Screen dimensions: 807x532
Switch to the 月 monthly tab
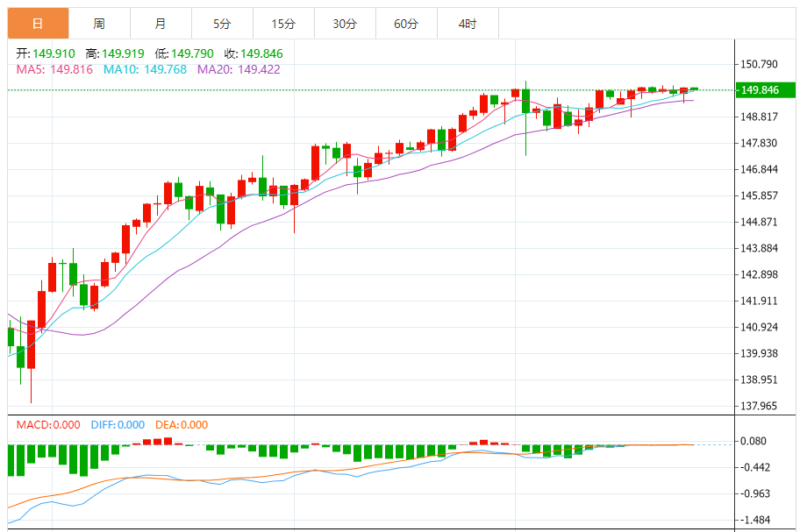pos(161,24)
